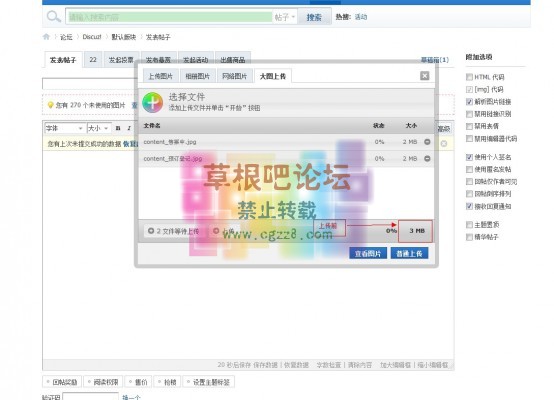This screenshot has width=554, height=400.
Task: Click the green search input field
Action: (170, 17)
